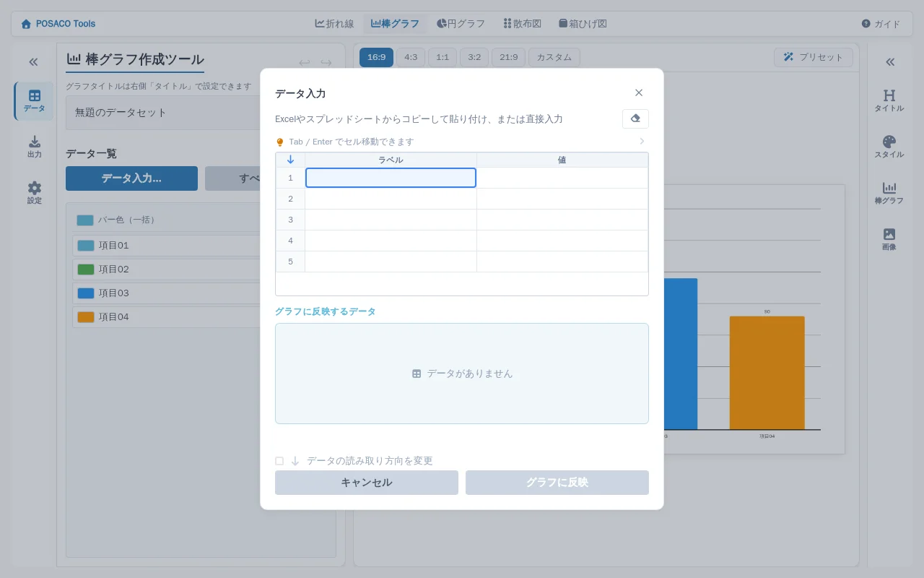Select the カスタム aspect ratio option
The height and width of the screenshot is (578, 924).
pyautogui.click(x=554, y=57)
